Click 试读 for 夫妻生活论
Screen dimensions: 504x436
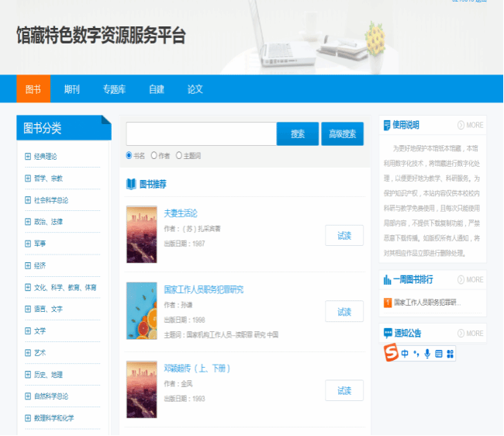(x=344, y=236)
